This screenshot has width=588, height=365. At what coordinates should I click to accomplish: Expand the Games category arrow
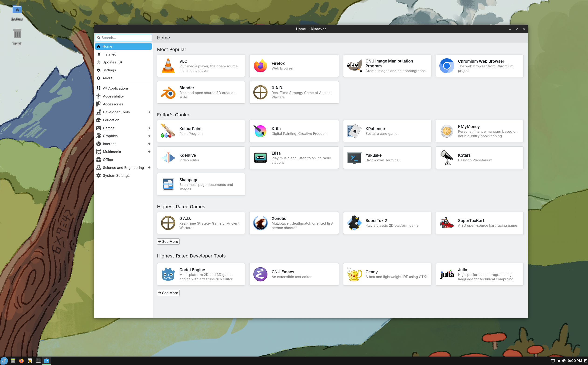149,128
